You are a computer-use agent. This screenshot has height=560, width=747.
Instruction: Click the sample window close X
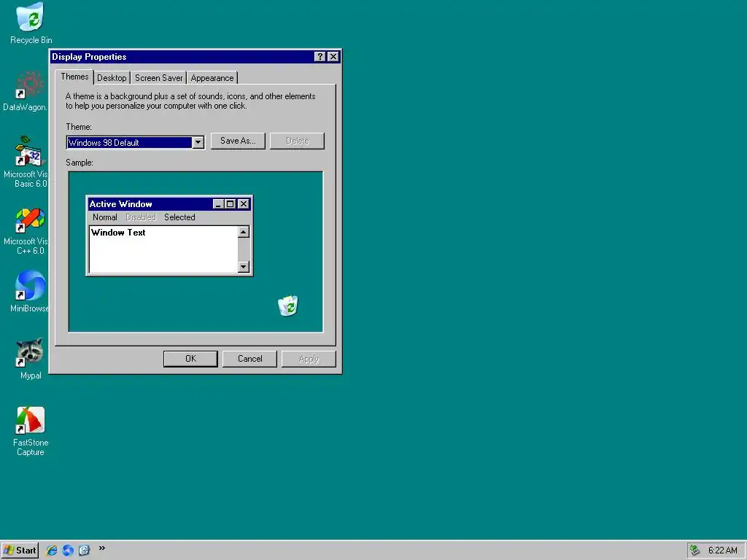tap(244, 204)
